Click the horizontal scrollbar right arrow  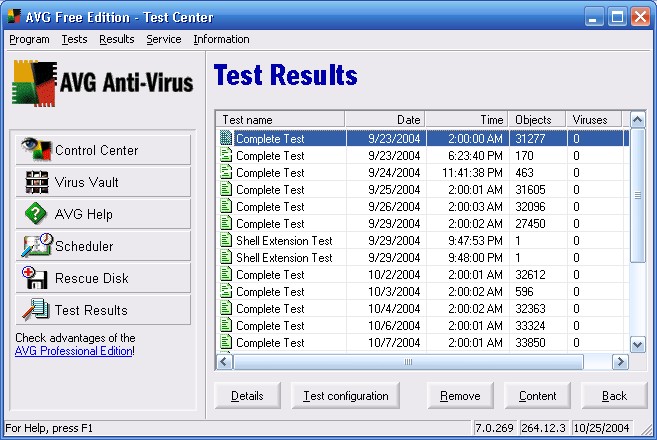[620, 362]
